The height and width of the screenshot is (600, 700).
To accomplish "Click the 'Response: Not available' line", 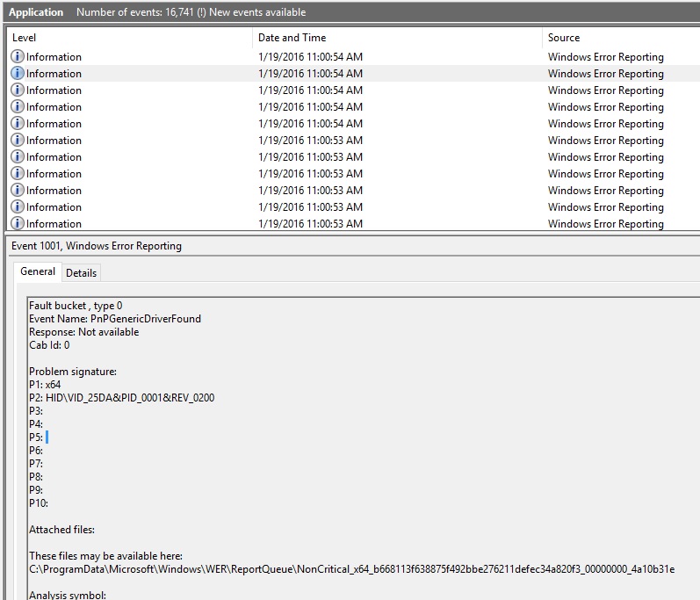I will [x=84, y=332].
